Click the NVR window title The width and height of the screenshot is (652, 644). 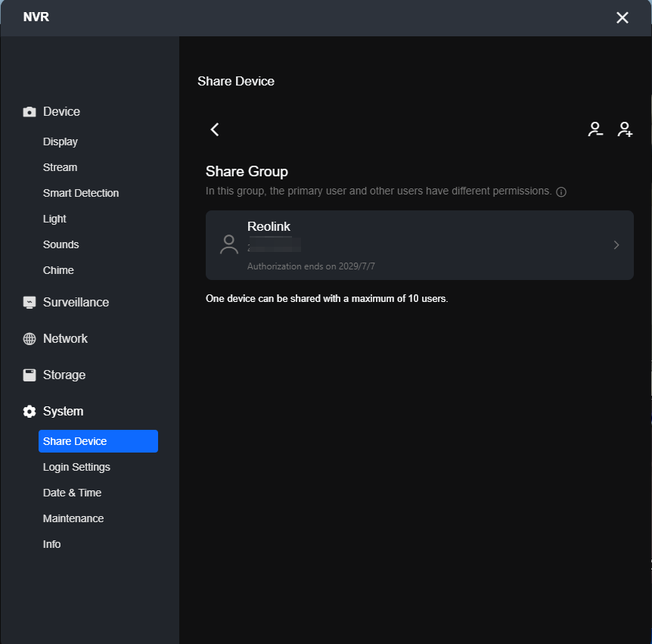click(36, 17)
